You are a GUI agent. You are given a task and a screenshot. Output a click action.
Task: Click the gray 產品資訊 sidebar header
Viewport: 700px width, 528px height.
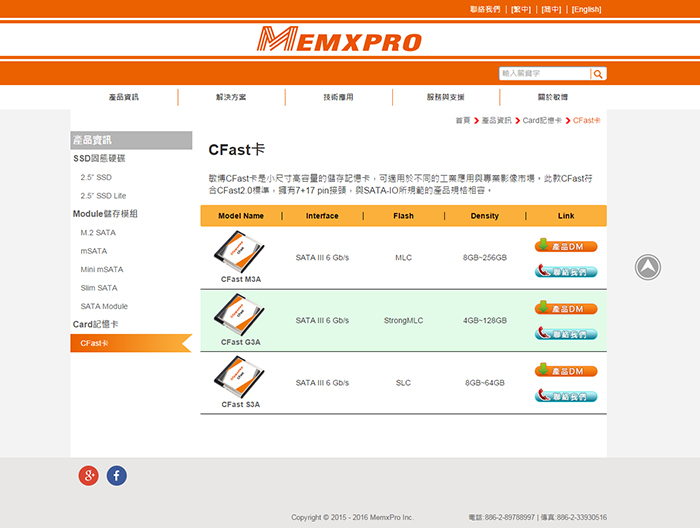click(131, 140)
